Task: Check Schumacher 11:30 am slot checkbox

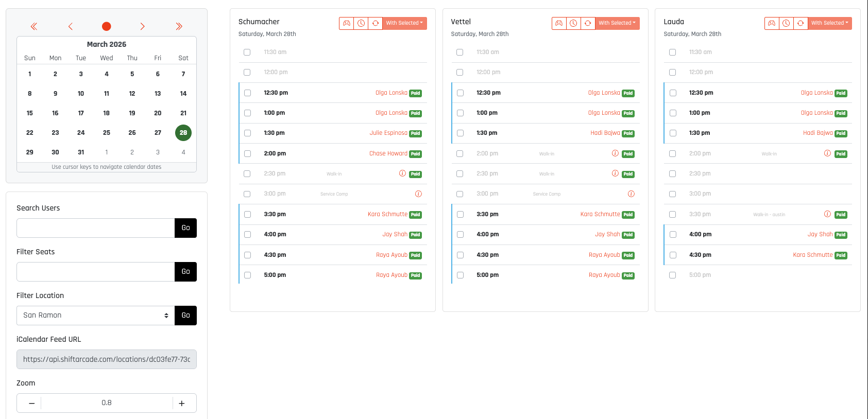Action: tap(247, 53)
